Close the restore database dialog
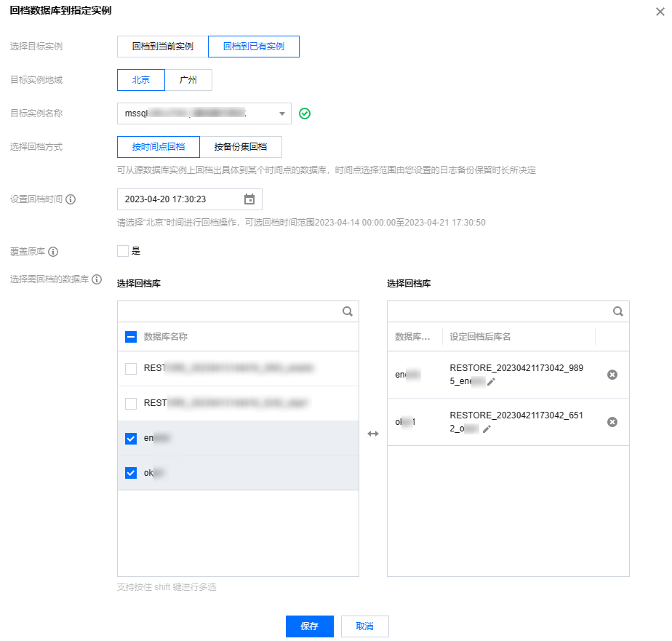 click(659, 11)
